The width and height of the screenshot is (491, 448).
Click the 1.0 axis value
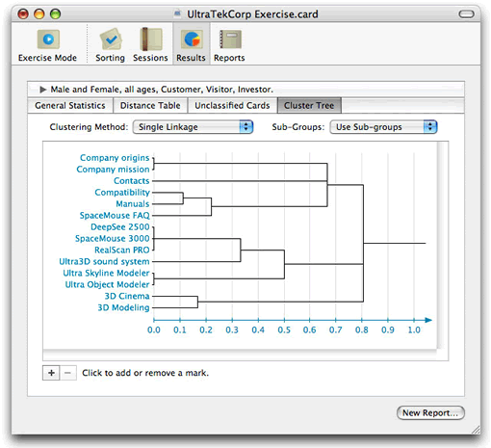(x=414, y=330)
